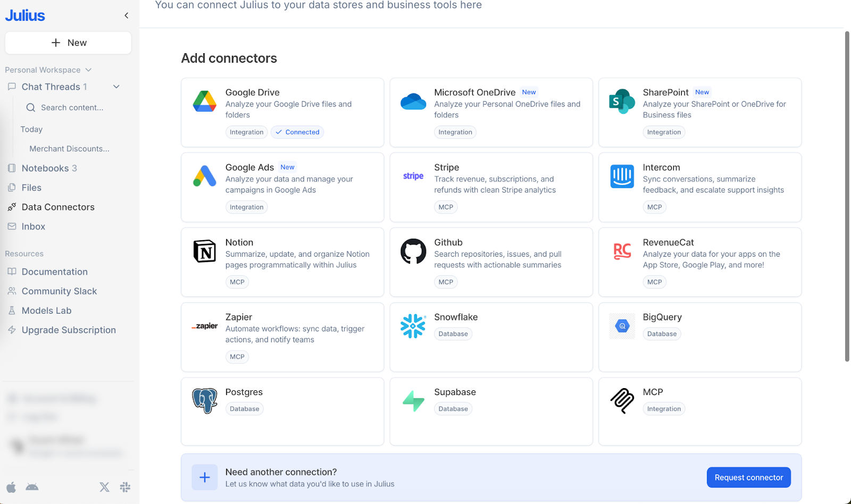
Task: Click the page's vertical scrollbar
Action: point(847,197)
